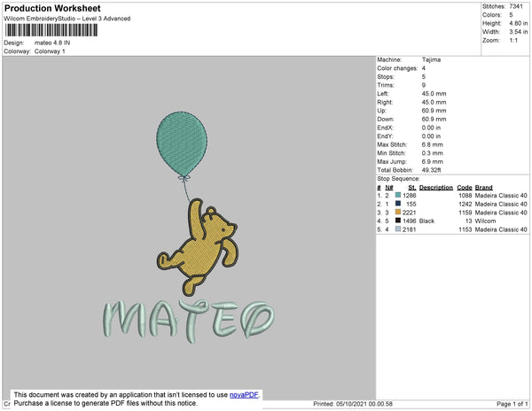Click the 'Brand' column header
This screenshot has height=411, width=532.
pyautogui.click(x=483, y=188)
